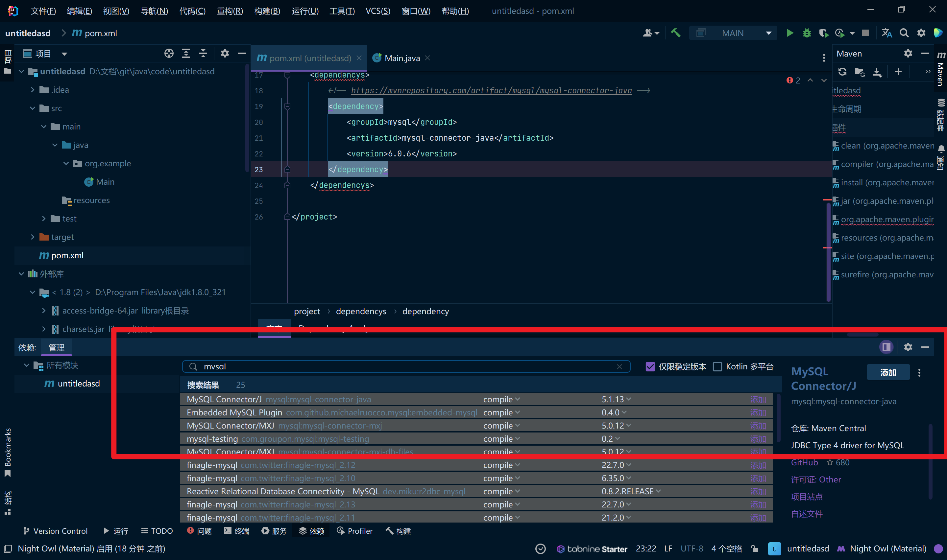Expand the test folder
This screenshot has width=947, height=560.
[x=44, y=219]
